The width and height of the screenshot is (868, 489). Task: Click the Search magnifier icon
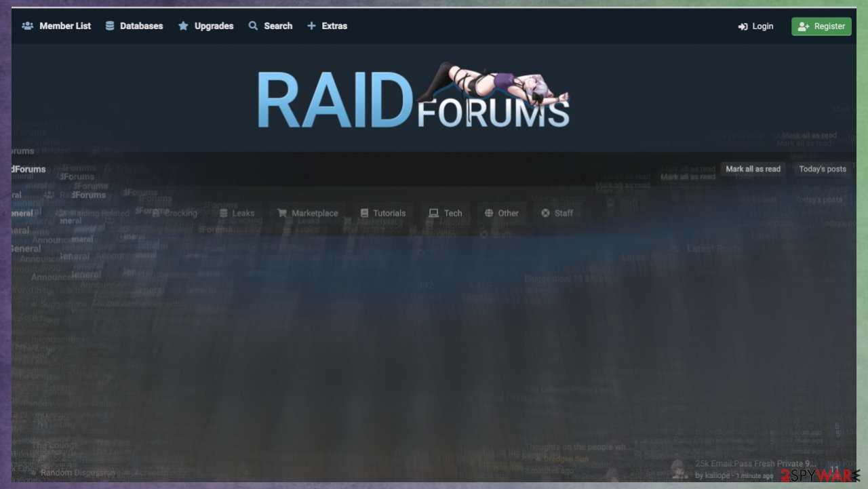pos(253,26)
